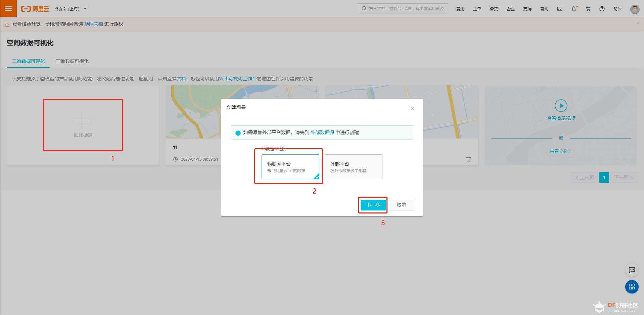Open the blue quick-apps floating button
644x315 pixels.
tap(632, 286)
